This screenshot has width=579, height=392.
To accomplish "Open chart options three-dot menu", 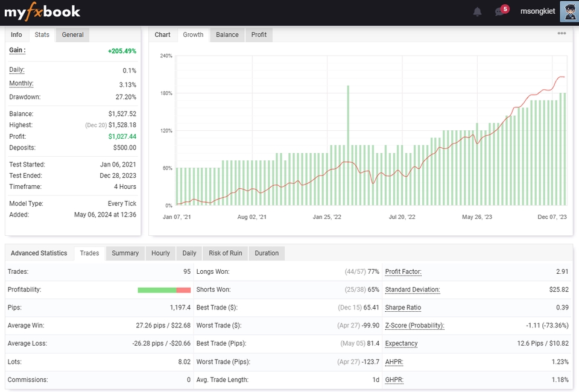I will coord(562,34).
